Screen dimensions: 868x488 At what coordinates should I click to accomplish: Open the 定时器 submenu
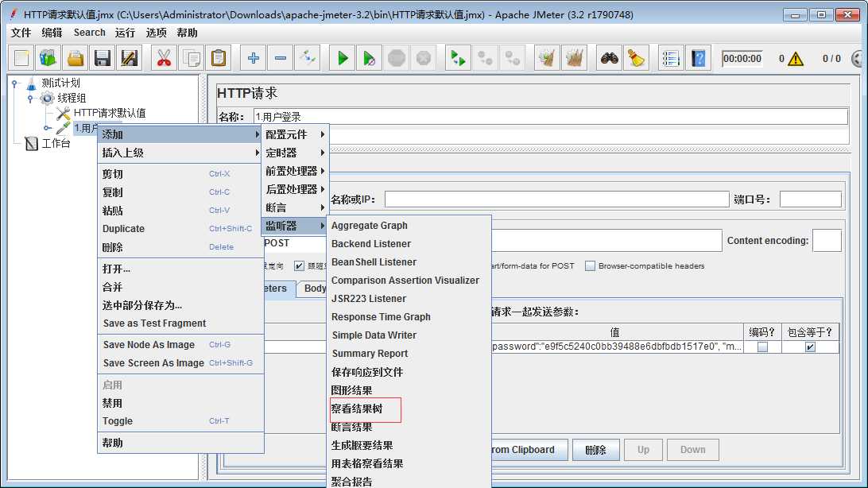coord(295,153)
